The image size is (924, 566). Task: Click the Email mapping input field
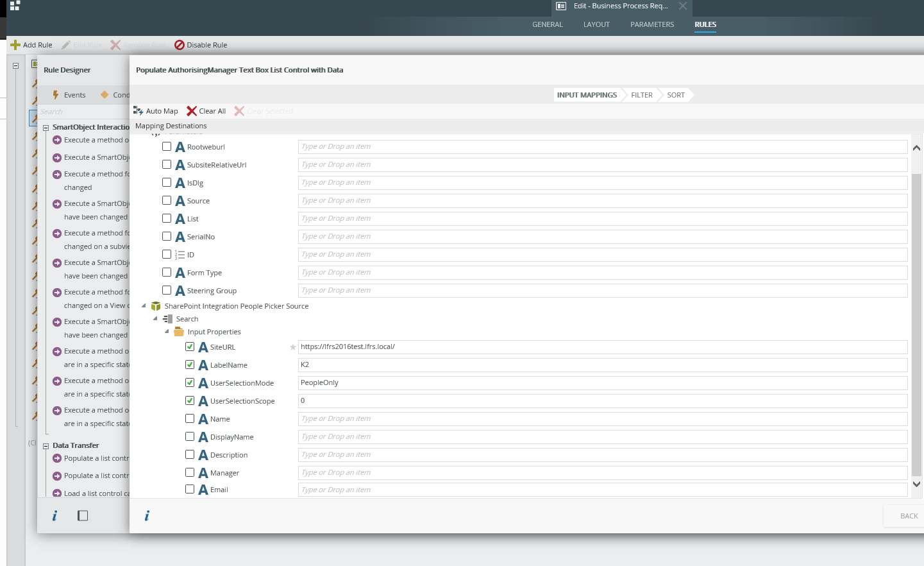click(603, 490)
